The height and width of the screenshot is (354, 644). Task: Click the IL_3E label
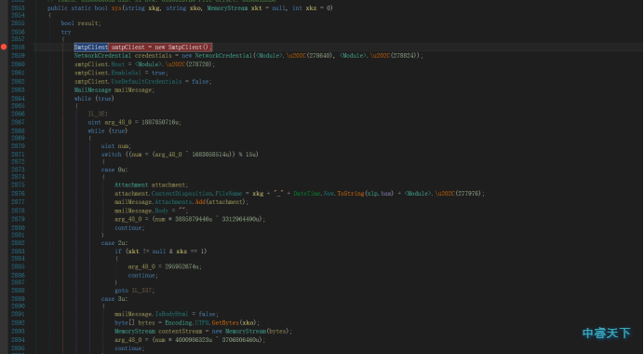point(98,114)
